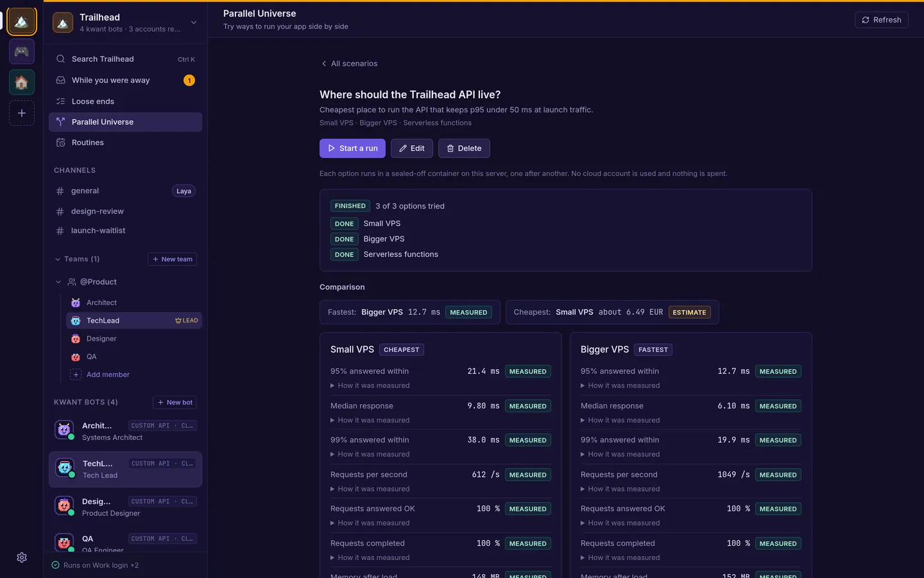Click the New team button
Viewport: 924px width, 578px height.
click(172, 259)
